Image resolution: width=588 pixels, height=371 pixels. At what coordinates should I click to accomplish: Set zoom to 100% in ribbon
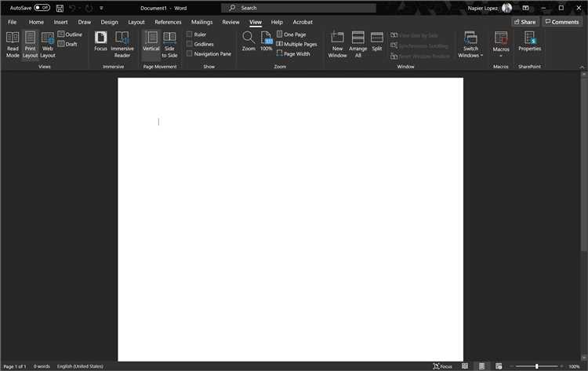(267, 42)
